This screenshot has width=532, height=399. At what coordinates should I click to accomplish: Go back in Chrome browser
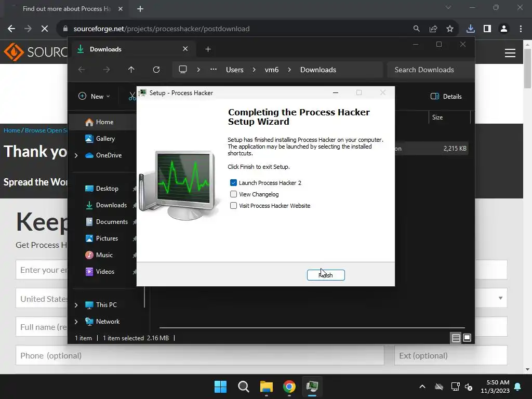pyautogui.click(x=11, y=29)
